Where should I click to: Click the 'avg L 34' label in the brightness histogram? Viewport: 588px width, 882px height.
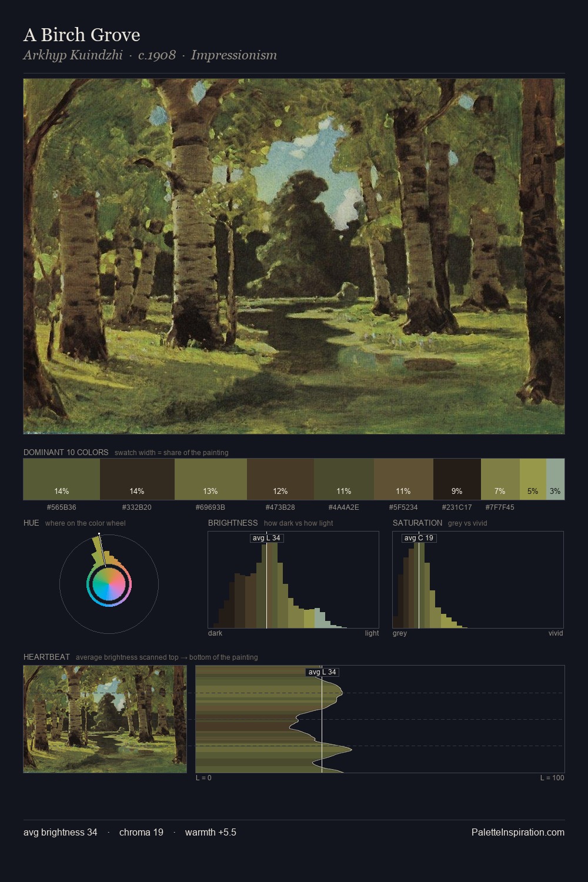tap(267, 538)
